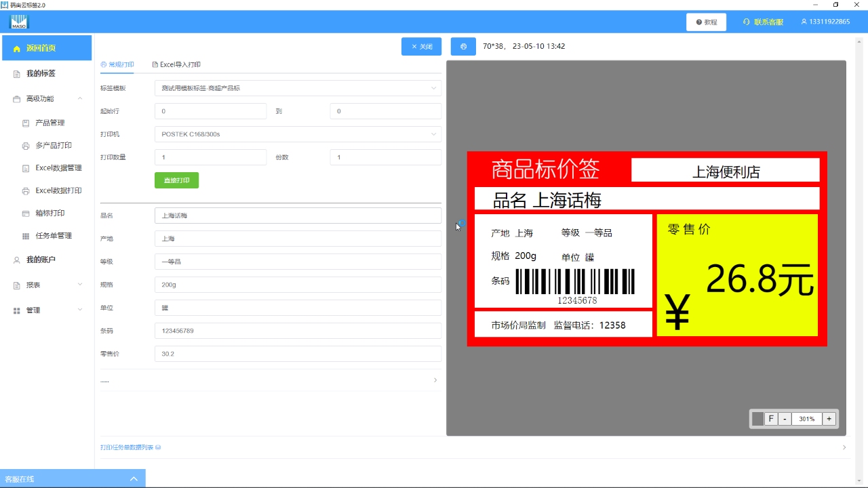The width and height of the screenshot is (868, 488).
Task: Click the 零售价 field with 30.2
Action: (298, 354)
